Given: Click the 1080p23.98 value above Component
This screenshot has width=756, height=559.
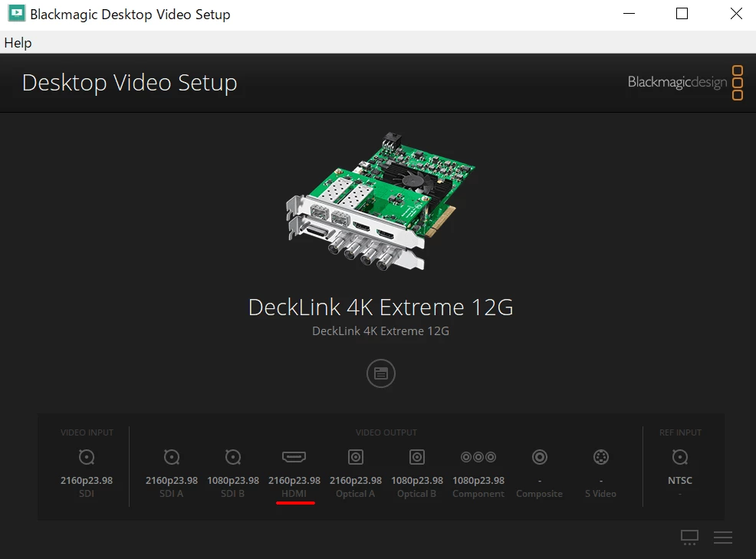Looking at the screenshot, I should coord(478,481).
